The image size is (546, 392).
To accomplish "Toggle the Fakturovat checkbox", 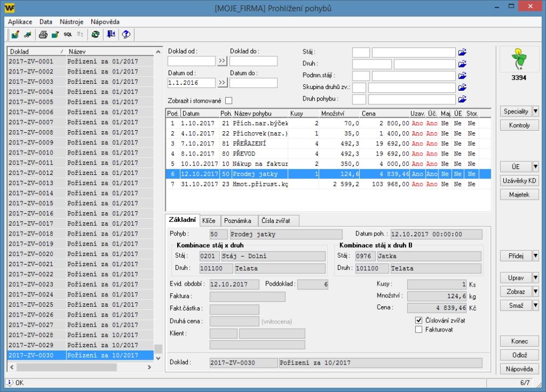I will click(419, 329).
